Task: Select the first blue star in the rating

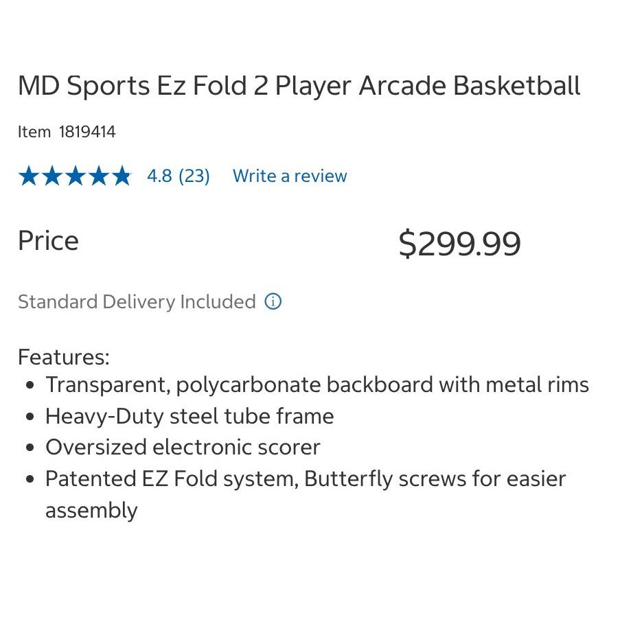Action: click(x=28, y=176)
